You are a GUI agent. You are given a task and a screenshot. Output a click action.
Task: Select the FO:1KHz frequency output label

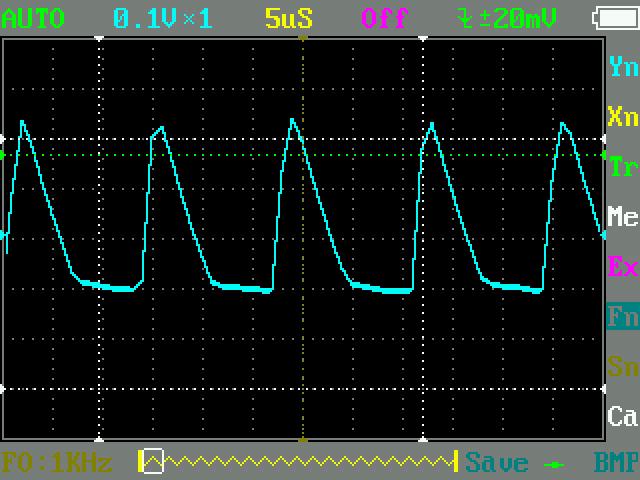pos(57,462)
